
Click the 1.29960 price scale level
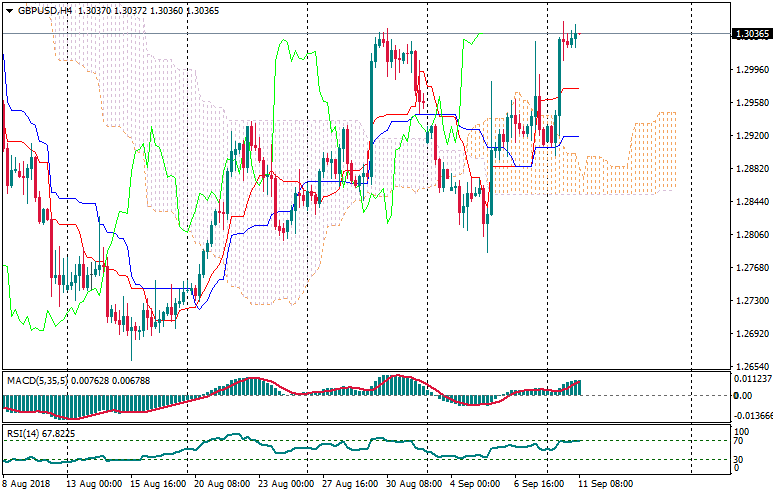[751, 70]
